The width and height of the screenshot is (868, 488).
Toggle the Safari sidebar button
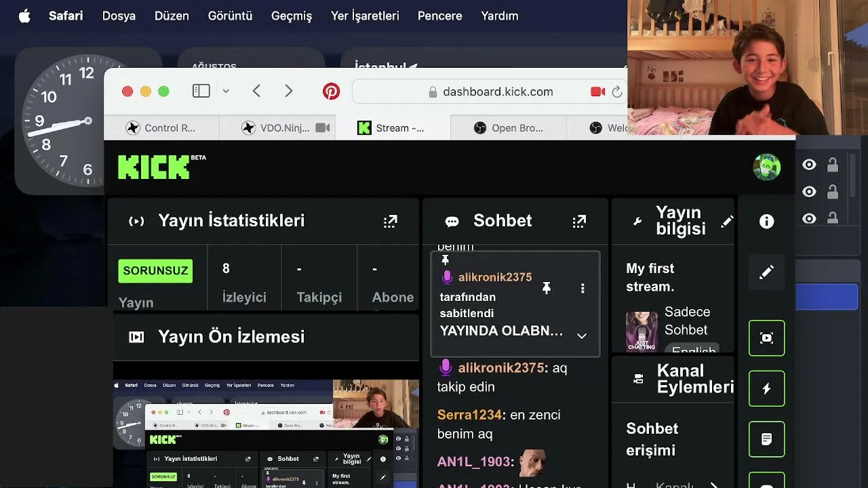pyautogui.click(x=201, y=91)
